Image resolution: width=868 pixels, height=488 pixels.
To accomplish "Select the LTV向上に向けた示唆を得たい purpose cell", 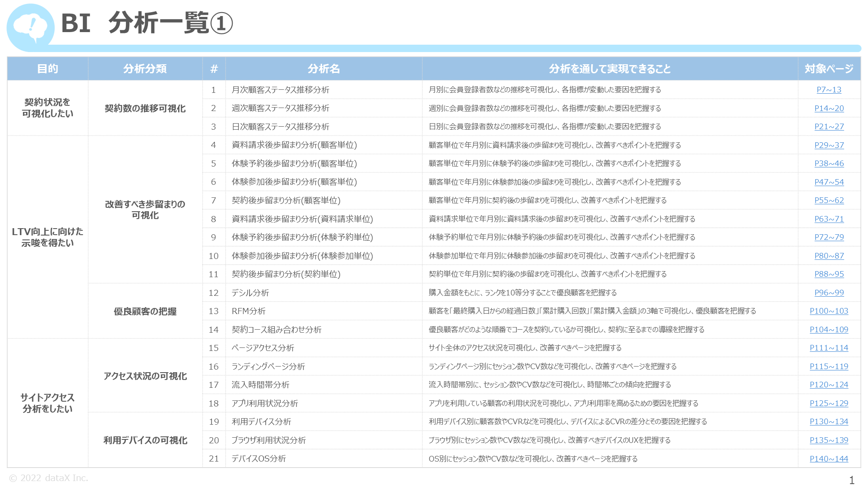I will pyautogui.click(x=48, y=237).
